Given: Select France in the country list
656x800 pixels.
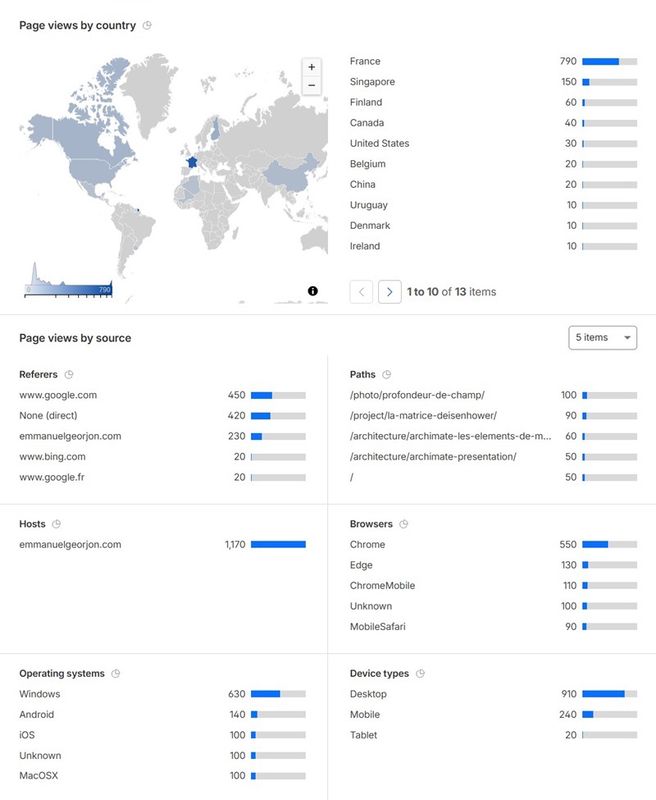Looking at the screenshot, I should click(365, 61).
